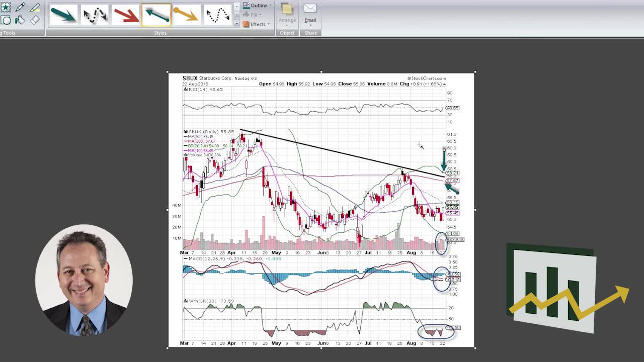Click the "MA(50) 56.15" legend entry
644x362 pixels.
pos(201,137)
